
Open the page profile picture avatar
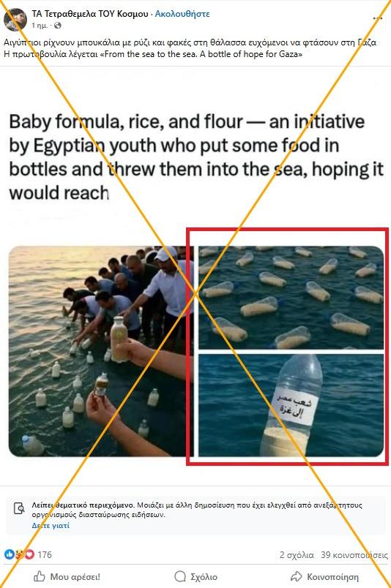15,19
